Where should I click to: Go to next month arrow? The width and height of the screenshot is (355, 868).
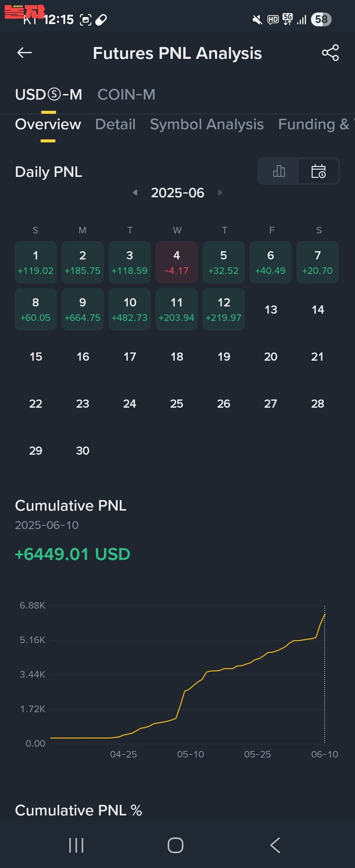[220, 192]
